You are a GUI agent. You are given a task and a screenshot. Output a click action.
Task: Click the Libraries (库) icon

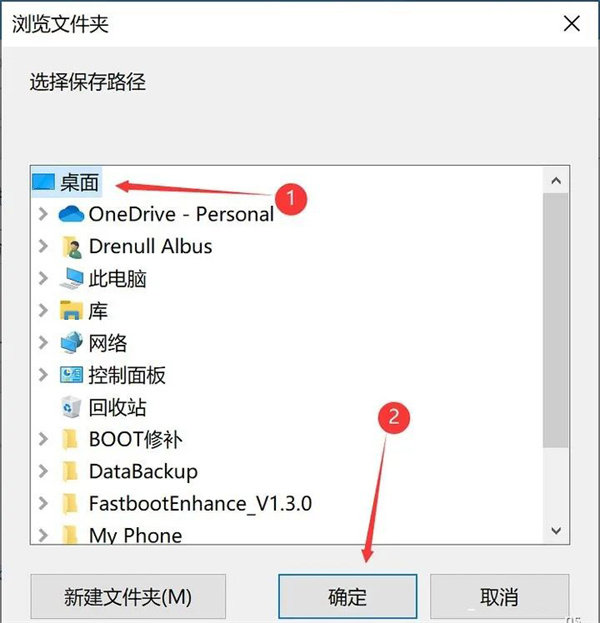(71, 311)
